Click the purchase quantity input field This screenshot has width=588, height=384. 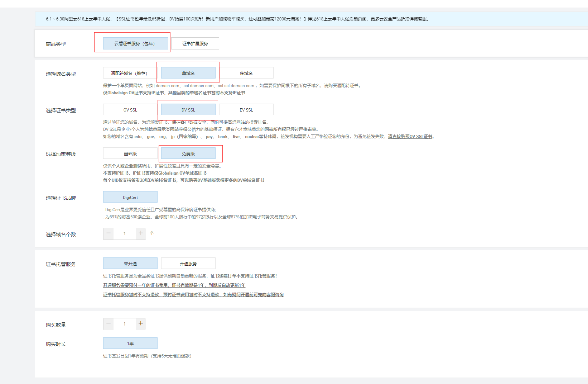(124, 324)
